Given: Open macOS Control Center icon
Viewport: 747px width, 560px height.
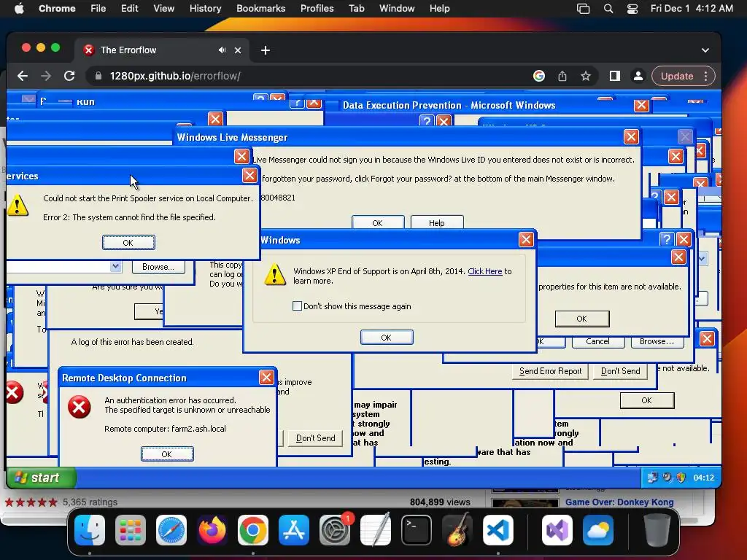Looking at the screenshot, I should click(x=632, y=9).
